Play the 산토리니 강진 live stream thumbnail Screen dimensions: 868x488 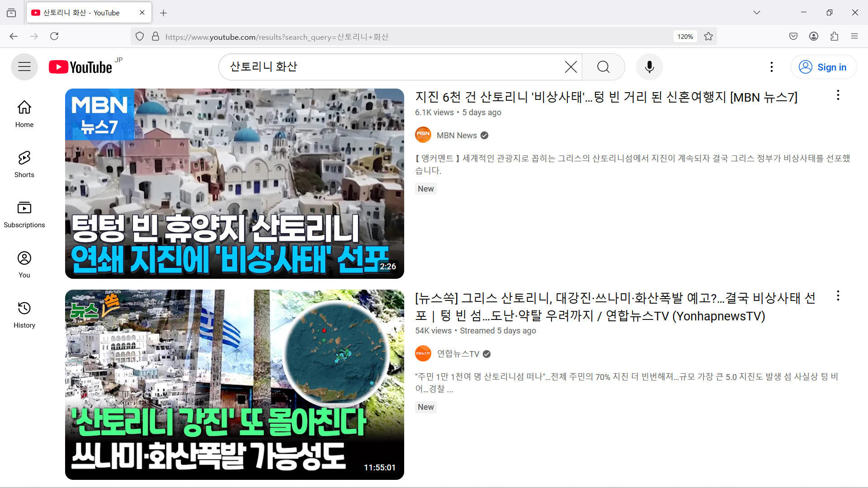point(235,385)
